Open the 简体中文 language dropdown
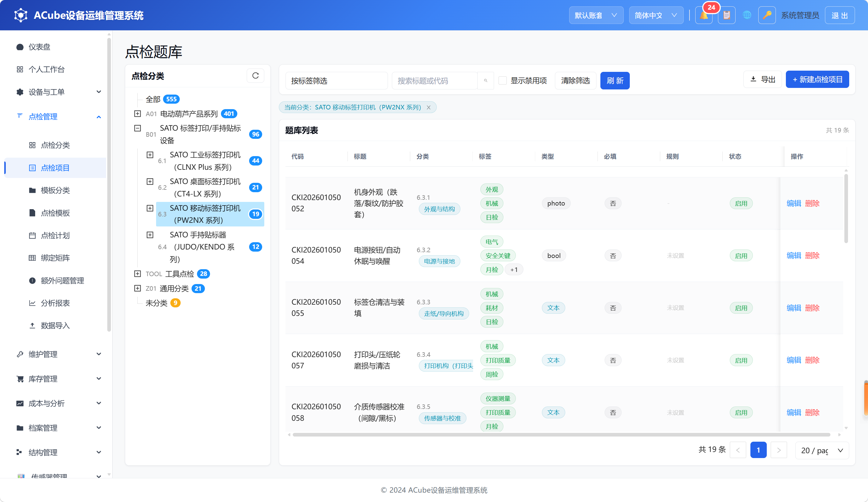 click(x=656, y=15)
